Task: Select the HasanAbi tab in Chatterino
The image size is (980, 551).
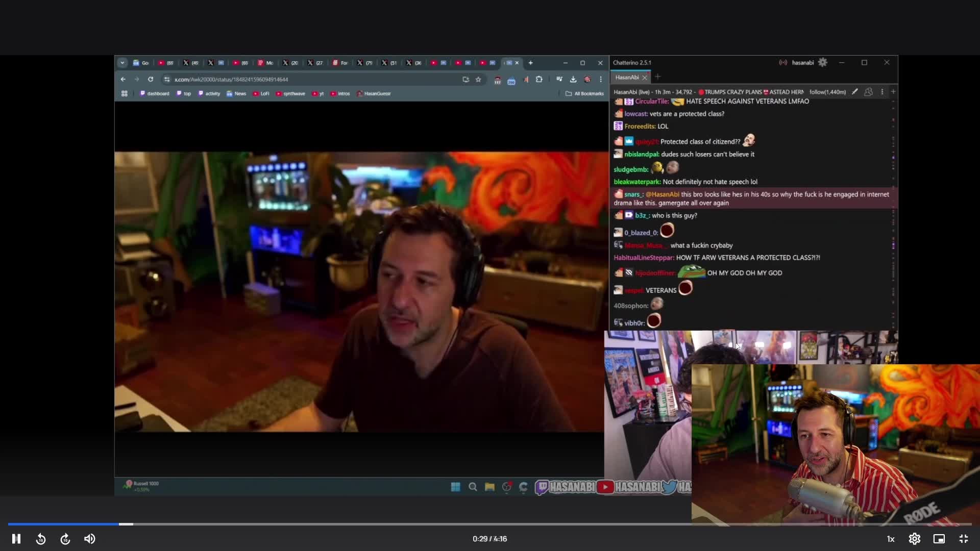Action: pyautogui.click(x=627, y=77)
